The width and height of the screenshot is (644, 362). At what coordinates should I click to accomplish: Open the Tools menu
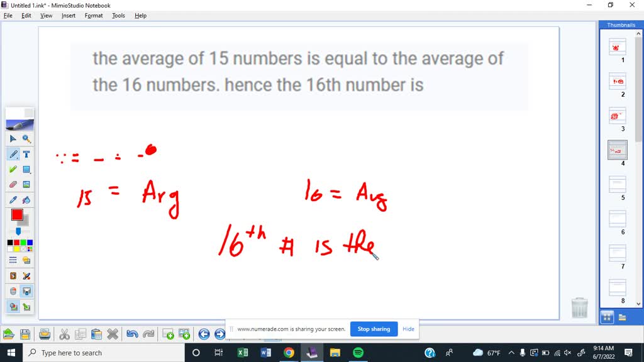(x=118, y=15)
